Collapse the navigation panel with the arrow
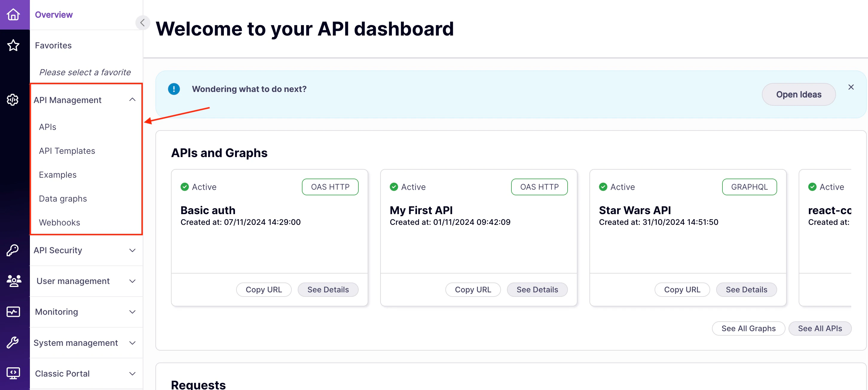 click(142, 22)
